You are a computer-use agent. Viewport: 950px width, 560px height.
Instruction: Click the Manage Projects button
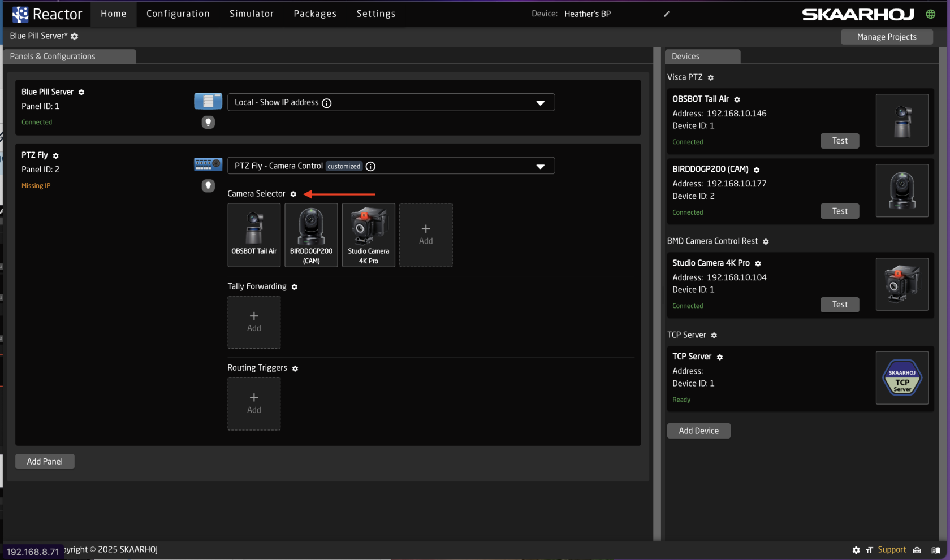coord(886,37)
